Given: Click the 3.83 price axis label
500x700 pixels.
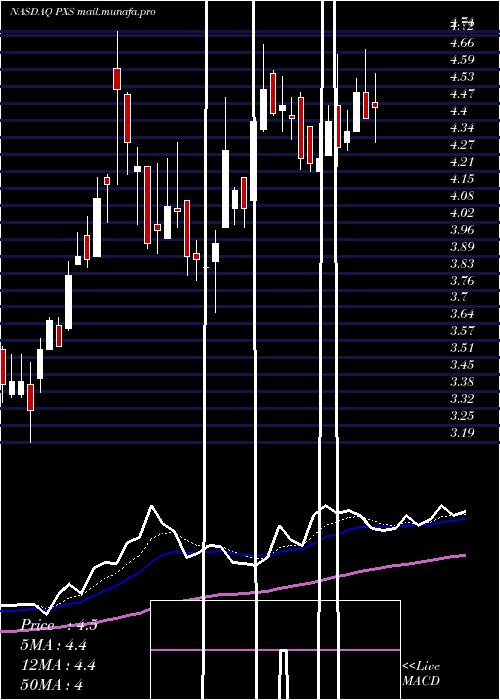Looking at the screenshot, I should click(462, 263).
